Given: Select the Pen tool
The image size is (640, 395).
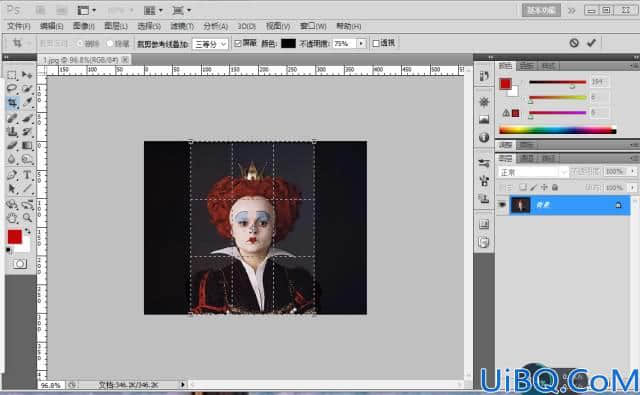Looking at the screenshot, I should [x=12, y=175].
